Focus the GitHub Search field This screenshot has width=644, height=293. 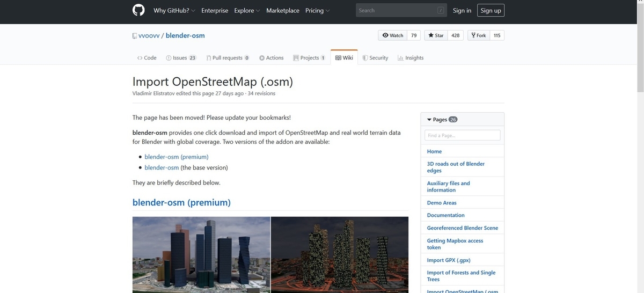[x=401, y=10]
